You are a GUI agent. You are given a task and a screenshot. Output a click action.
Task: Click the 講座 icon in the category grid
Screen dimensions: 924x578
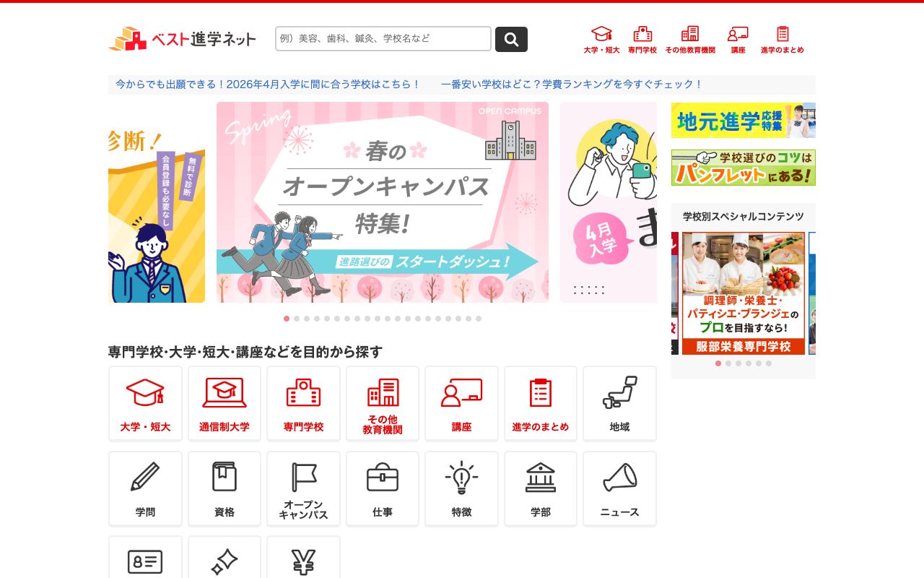pos(461,403)
